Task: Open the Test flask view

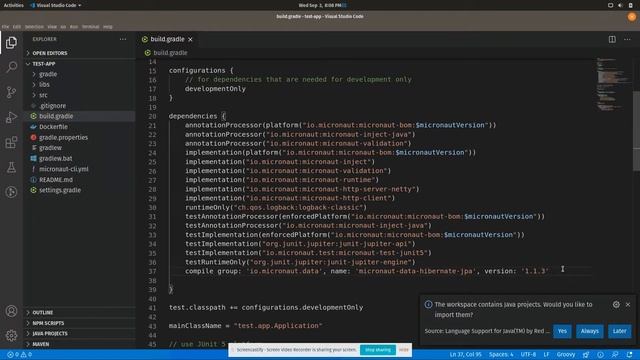Action: [11, 167]
